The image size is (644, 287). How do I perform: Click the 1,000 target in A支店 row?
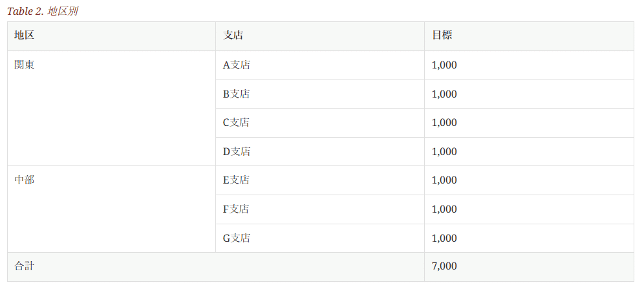(444, 65)
